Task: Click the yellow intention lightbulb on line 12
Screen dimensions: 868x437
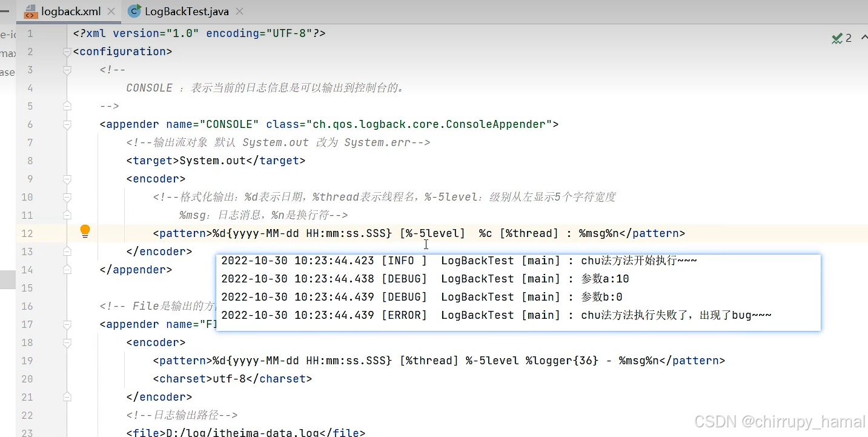Action: pos(85,231)
